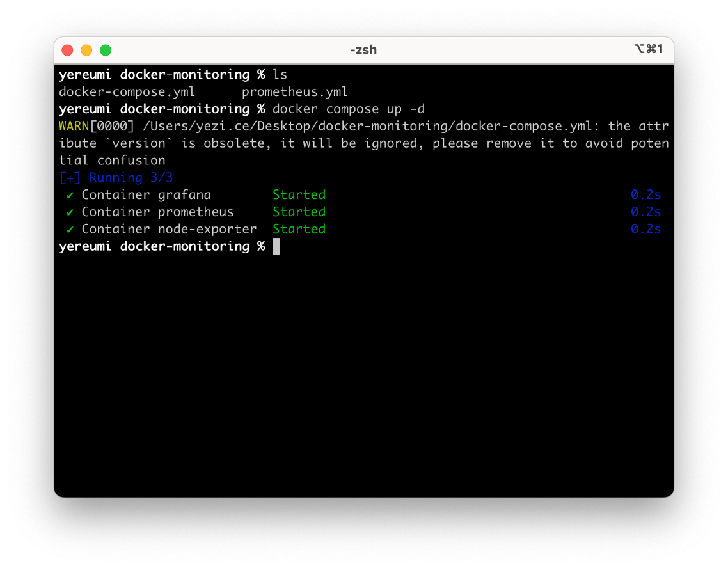Click the yellow WARN label
728x568 pixels.
[x=74, y=126]
